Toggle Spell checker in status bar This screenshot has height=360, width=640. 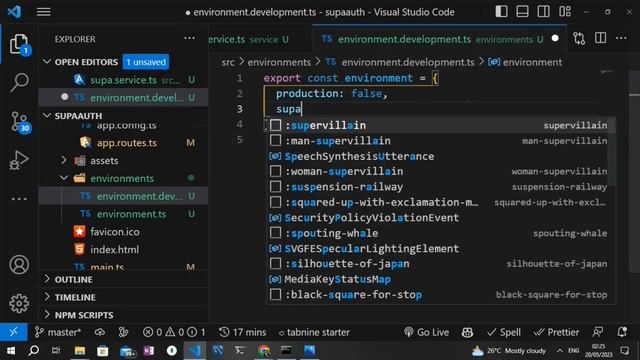[504, 332]
